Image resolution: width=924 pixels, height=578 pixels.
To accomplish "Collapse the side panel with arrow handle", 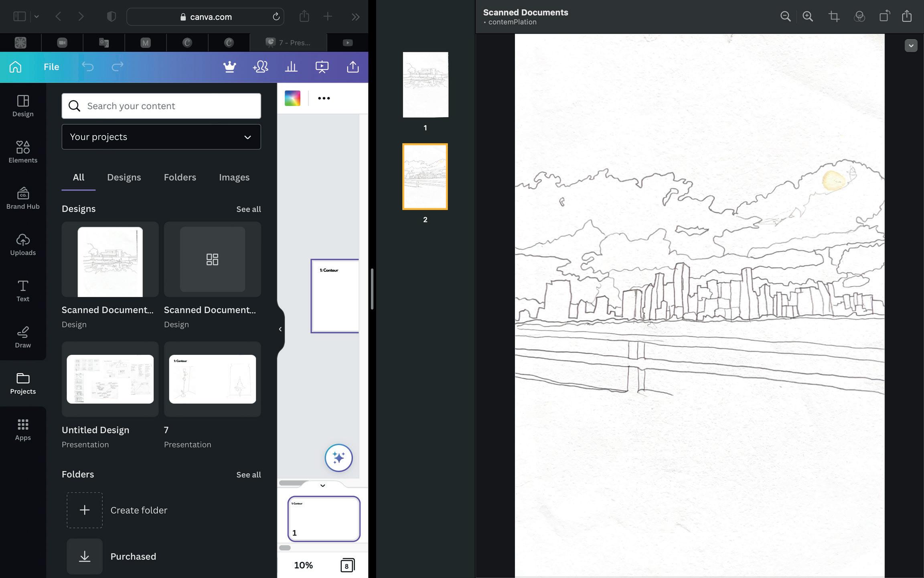I will point(280,329).
